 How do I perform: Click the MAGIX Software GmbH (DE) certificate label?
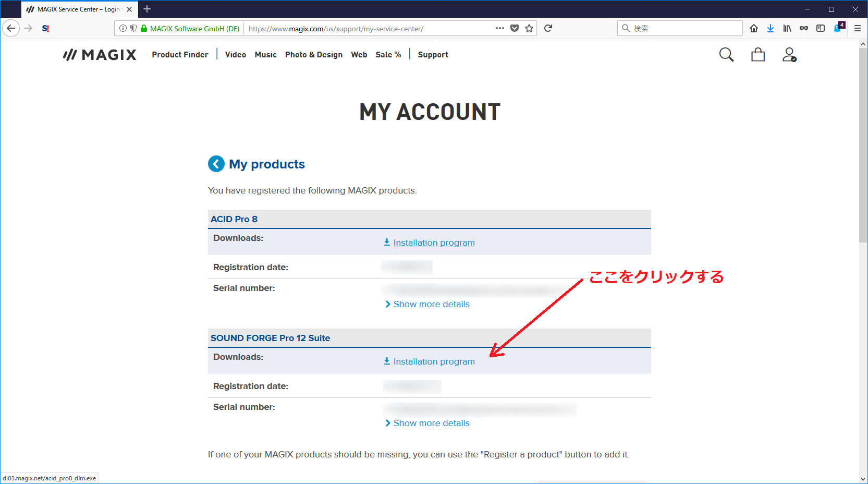click(x=194, y=29)
